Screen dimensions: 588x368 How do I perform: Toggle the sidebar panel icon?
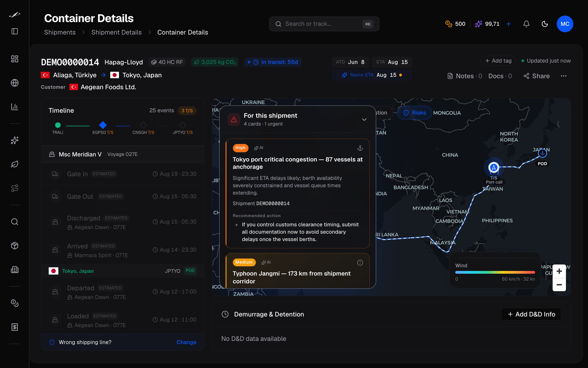tap(14, 31)
